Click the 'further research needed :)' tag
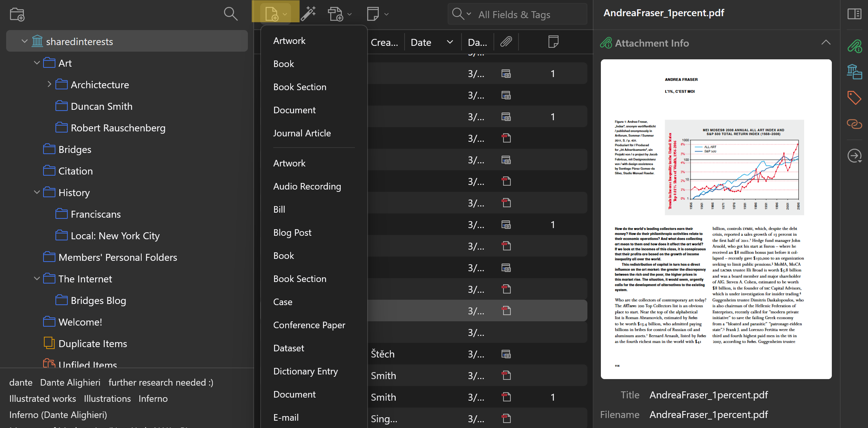Viewport: 868px width, 428px height. pyautogui.click(x=161, y=383)
